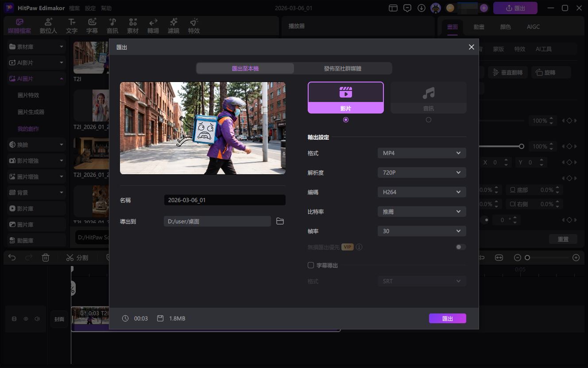
Task: Toggle the 無損匯出優先 lossless export switch
Action: (x=460, y=247)
